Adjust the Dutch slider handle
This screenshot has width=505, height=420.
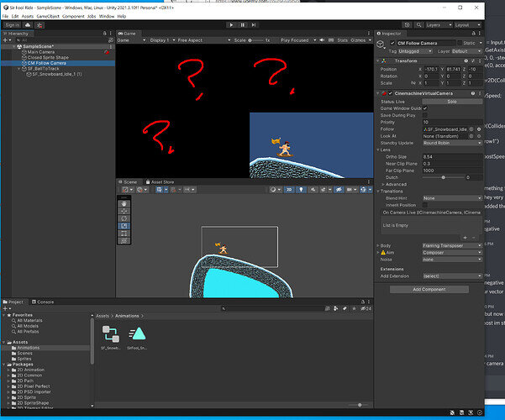[x=443, y=177]
